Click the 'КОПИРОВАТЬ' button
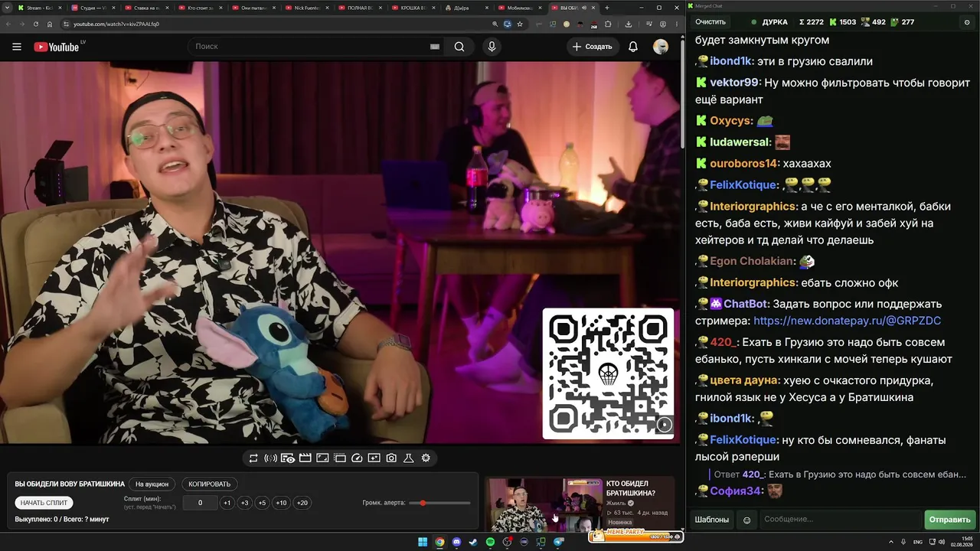980x551 pixels. point(210,484)
